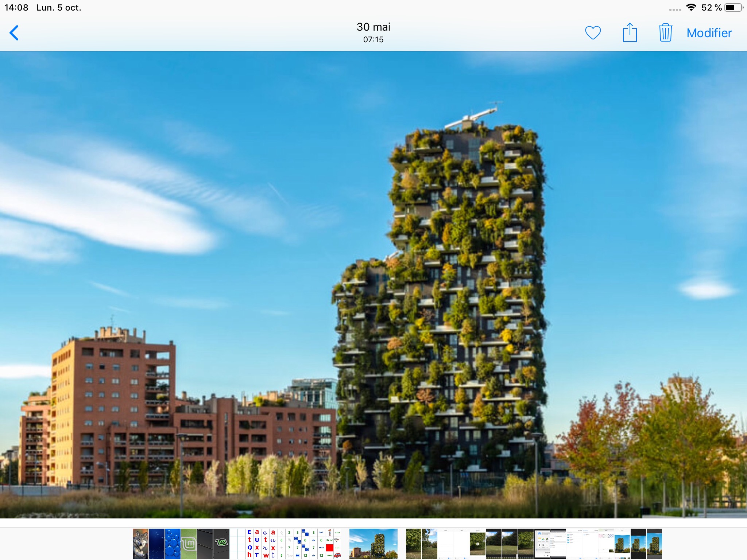Tap the clock showing 14:08
Viewport: 747px width, 560px height.
pos(16,8)
